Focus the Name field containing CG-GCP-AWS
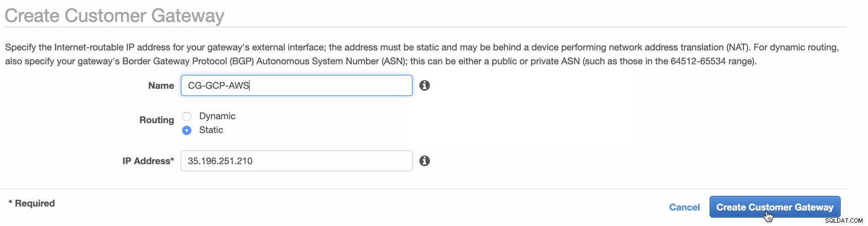This screenshot has height=226, width=868. tap(297, 85)
